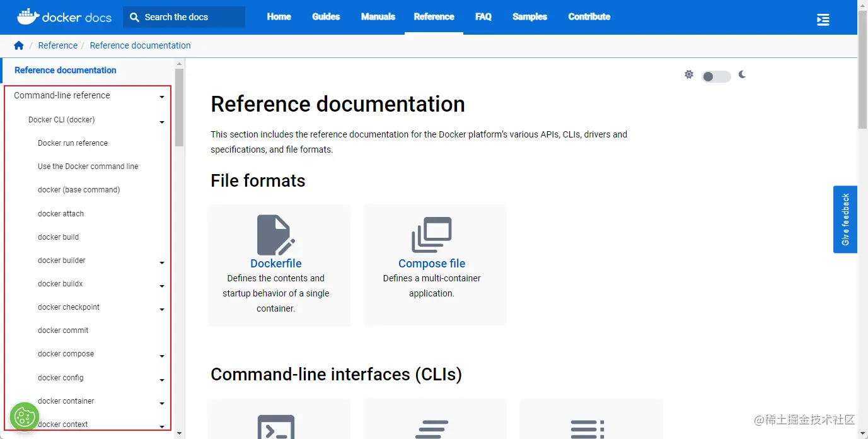Expand the docker checkpoint item
Viewport: 868px width, 439px height.
162,308
